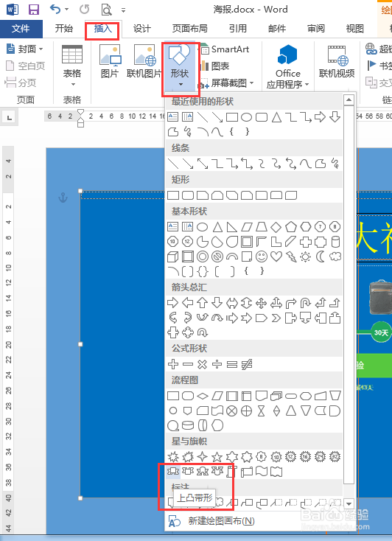Select the rounded rectangle in 矩形 section
The image size is (392, 541).
pos(188,195)
